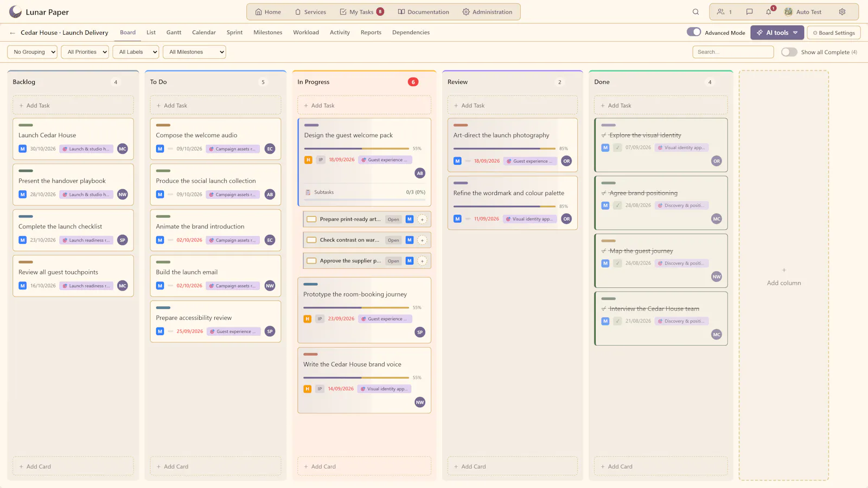Screen dimensions: 868x488
Task: Open the settings gear in top bar
Action: [x=842, y=12]
